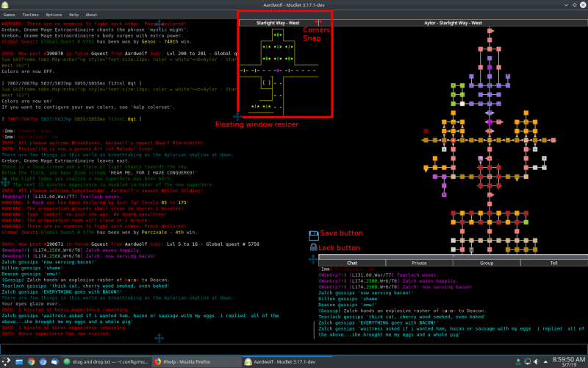Click 'Colors are now OFF.' console line

pos(28,71)
